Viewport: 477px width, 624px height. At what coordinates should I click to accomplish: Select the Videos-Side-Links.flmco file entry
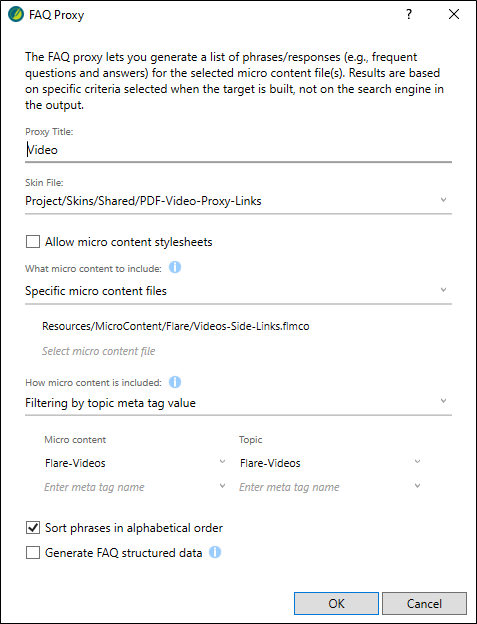[x=175, y=326]
